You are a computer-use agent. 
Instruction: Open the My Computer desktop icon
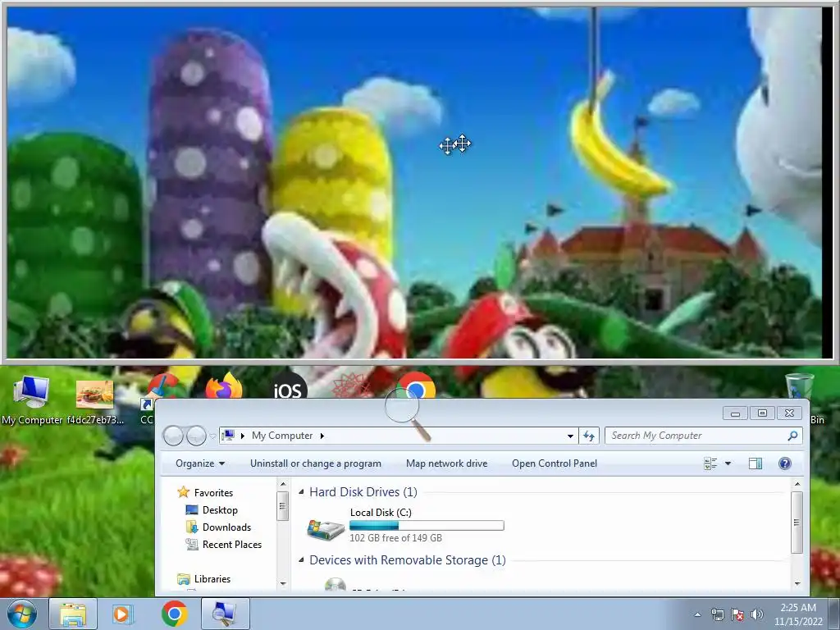31,399
